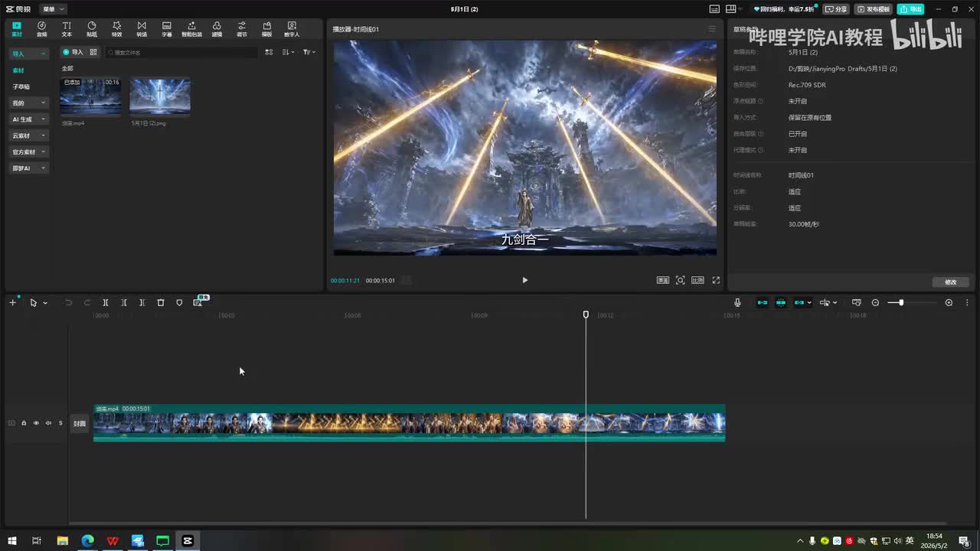Open the selection tool mode dropdown arrow
Viewport: 980px width, 551px height.
pos(45,303)
